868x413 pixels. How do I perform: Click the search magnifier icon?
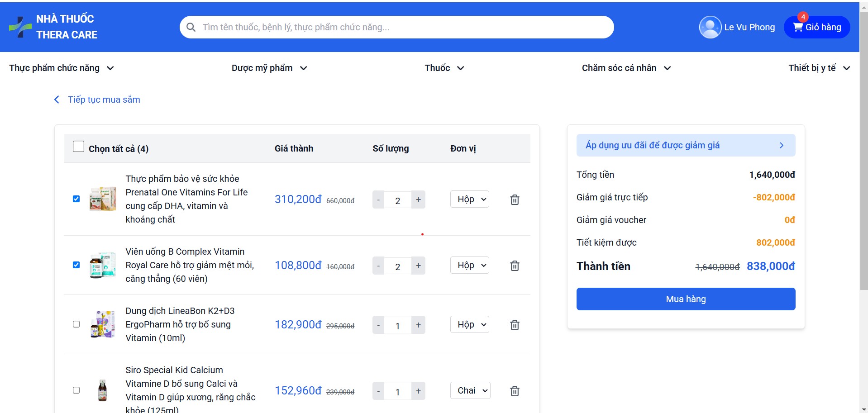[191, 27]
